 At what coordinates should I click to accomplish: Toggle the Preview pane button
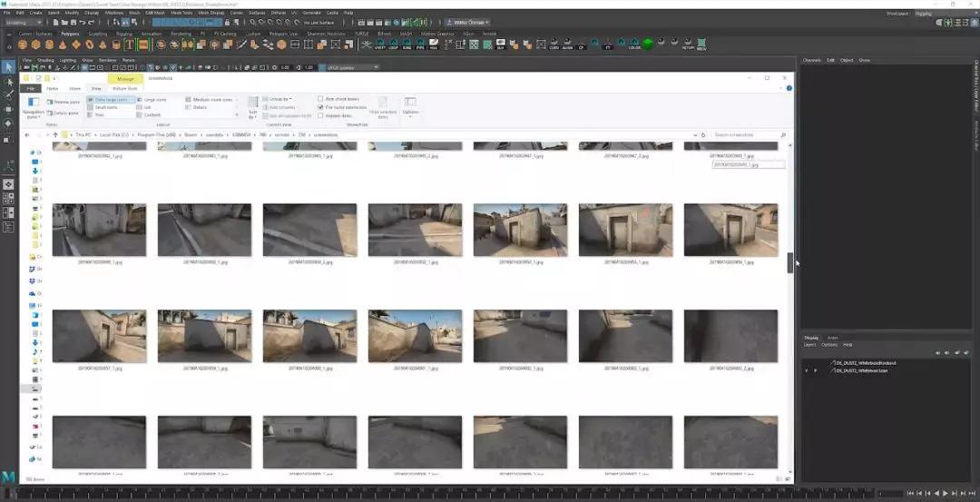click(64, 102)
